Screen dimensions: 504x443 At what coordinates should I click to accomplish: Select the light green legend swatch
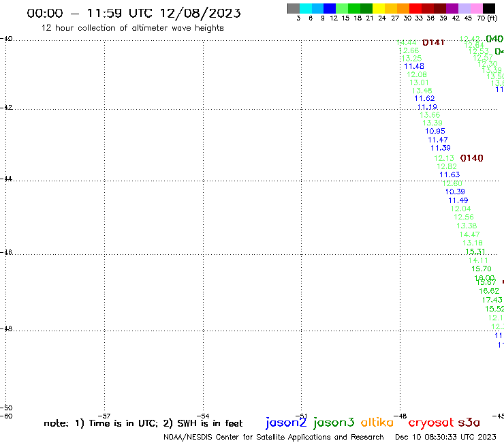pyautogui.click(x=342, y=8)
